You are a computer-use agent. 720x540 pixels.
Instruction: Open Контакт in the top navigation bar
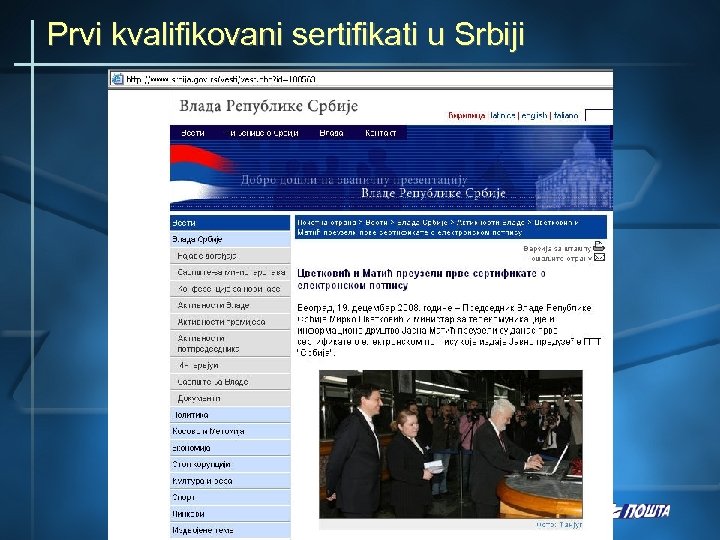[x=380, y=133]
